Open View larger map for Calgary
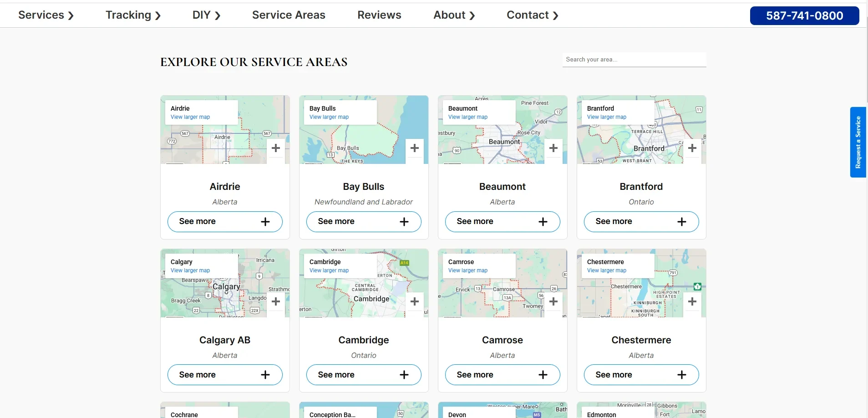The height and width of the screenshot is (418, 868). [190, 270]
